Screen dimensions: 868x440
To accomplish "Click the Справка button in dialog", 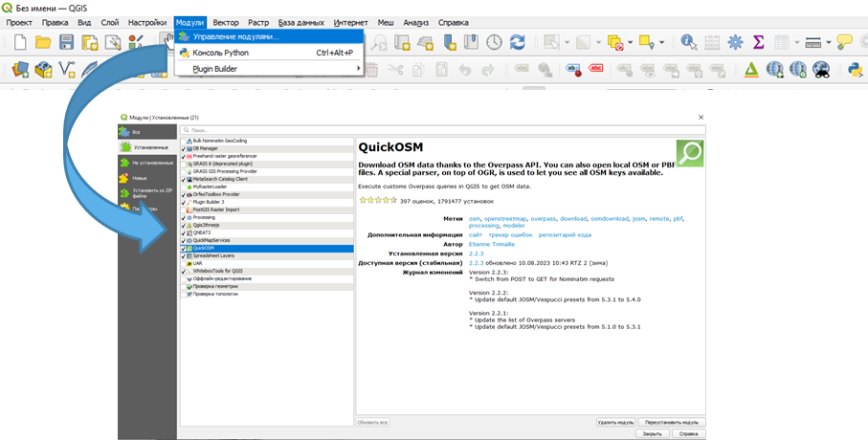I will click(689, 434).
